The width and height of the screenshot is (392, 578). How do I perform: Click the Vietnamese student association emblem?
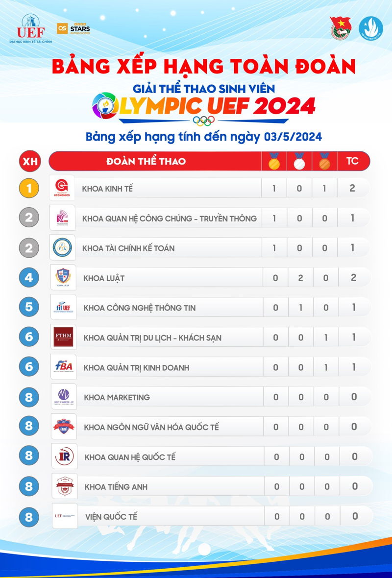click(x=370, y=28)
